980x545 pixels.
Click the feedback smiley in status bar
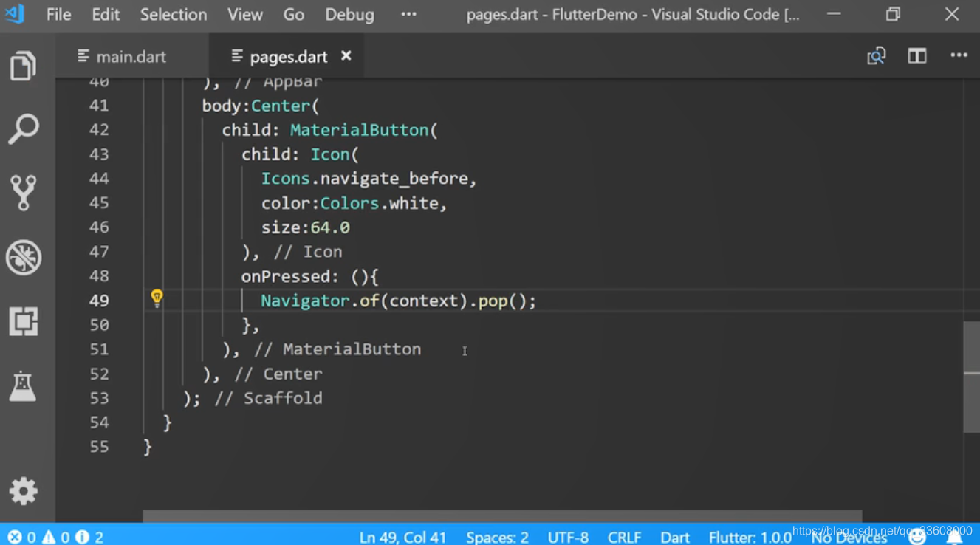pyautogui.click(x=917, y=538)
